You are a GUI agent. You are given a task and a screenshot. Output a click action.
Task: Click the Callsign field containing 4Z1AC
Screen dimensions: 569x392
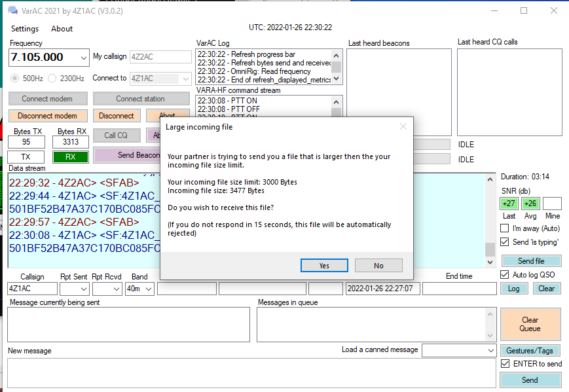[32, 289]
